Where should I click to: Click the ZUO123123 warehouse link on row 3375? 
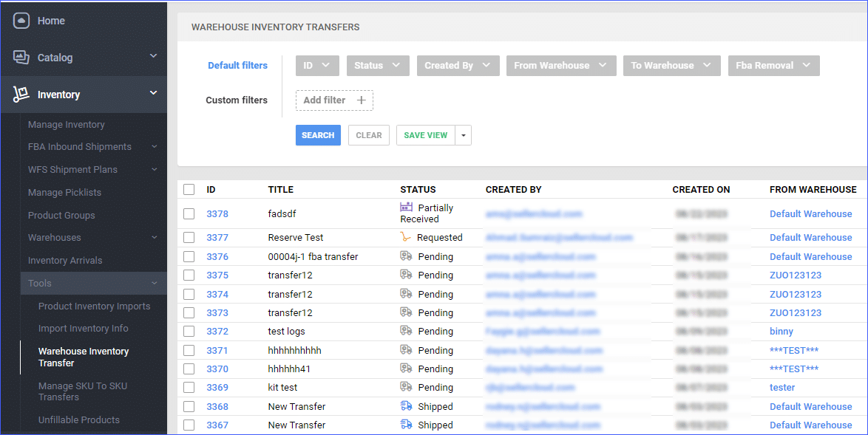[796, 275]
